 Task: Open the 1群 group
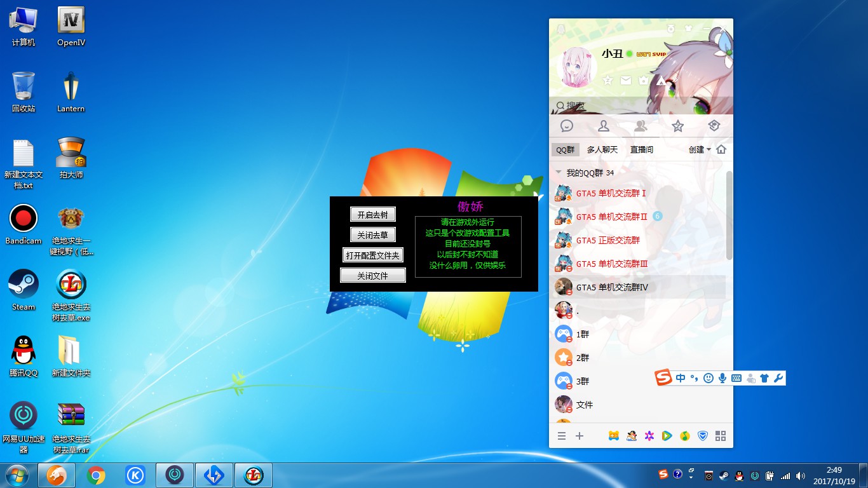pyautogui.click(x=638, y=334)
